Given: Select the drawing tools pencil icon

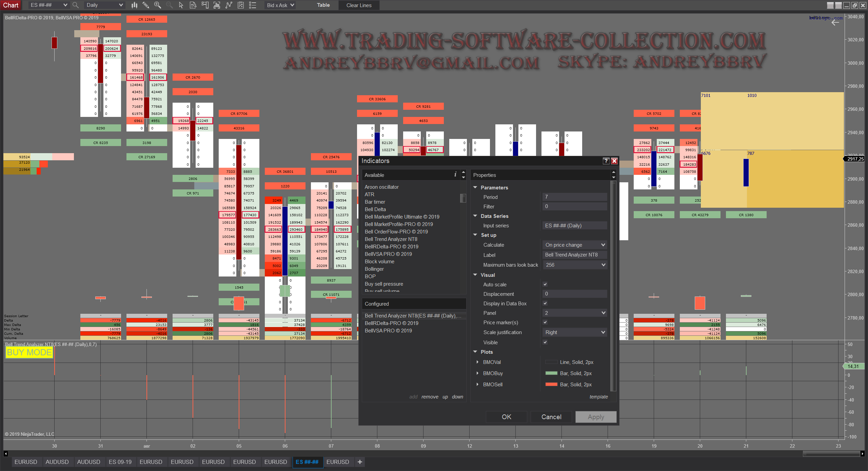Looking at the screenshot, I should (146, 5).
